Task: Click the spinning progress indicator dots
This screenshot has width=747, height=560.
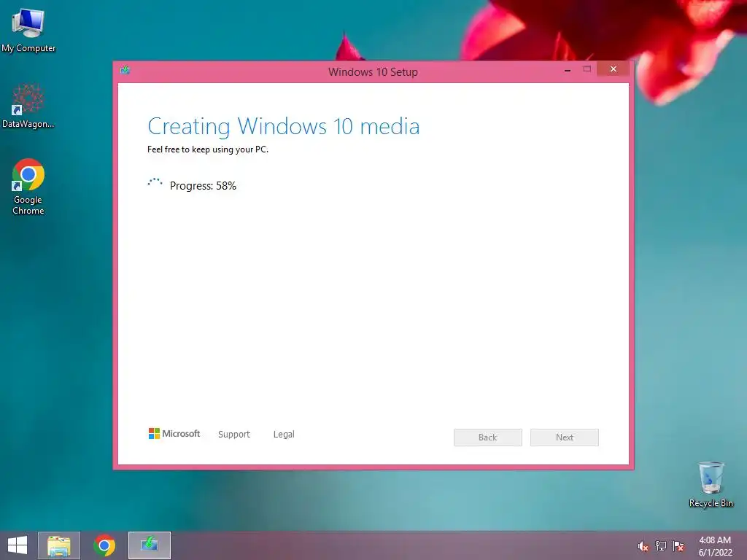Action: [x=155, y=183]
